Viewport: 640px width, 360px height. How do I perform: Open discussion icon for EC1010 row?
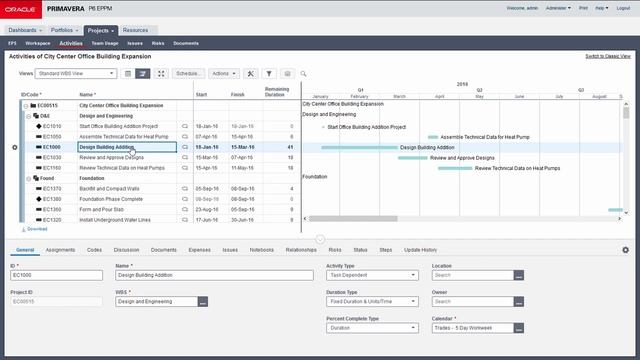point(185,127)
